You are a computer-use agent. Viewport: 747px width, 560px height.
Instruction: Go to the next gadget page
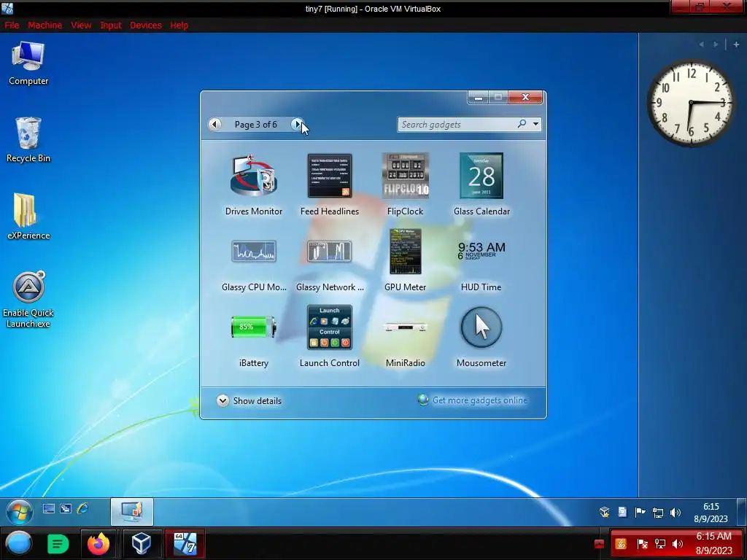click(297, 124)
